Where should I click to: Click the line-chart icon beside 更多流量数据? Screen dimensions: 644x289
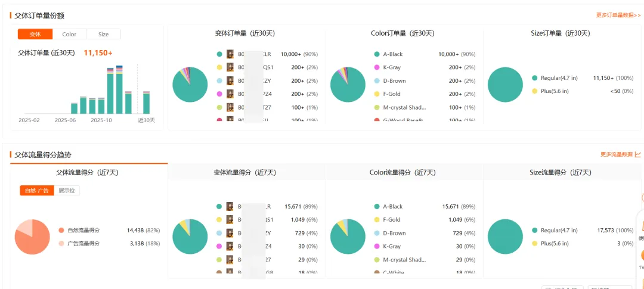[638, 154]
